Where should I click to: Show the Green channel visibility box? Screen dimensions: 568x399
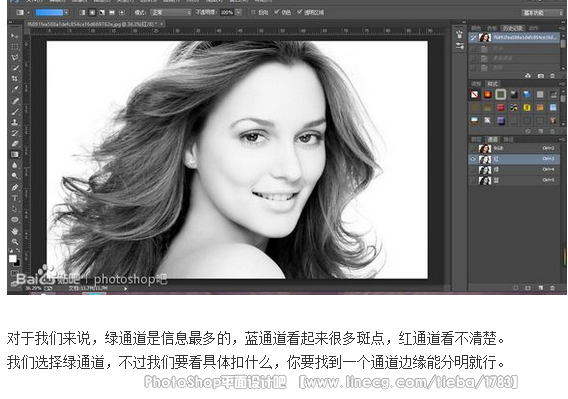[x=473, y=170]
